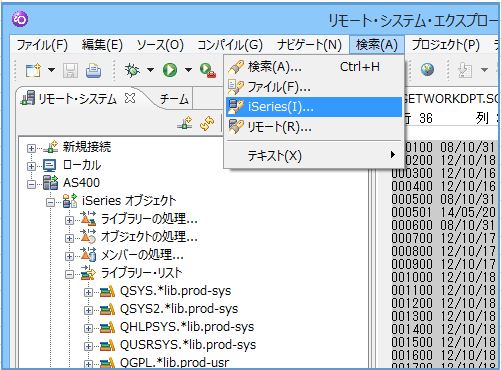Image resolution: width=502 pixels, height=370 pixels.
Task: Select QSYS2.*lib.prod-sys library
Action: 179,309
